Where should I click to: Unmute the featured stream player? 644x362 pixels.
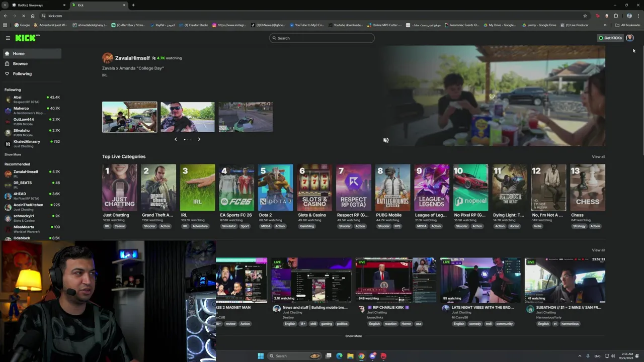point(386,140)
